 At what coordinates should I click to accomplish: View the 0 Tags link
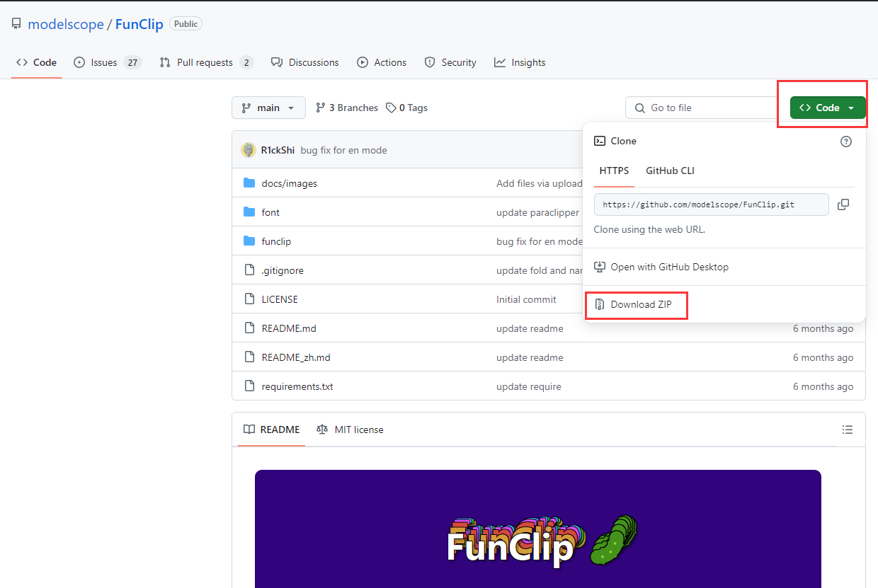point(406,108)
